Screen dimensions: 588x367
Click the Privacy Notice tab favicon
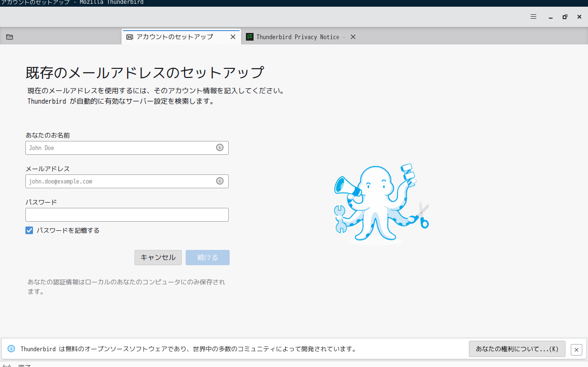point(249,37)
